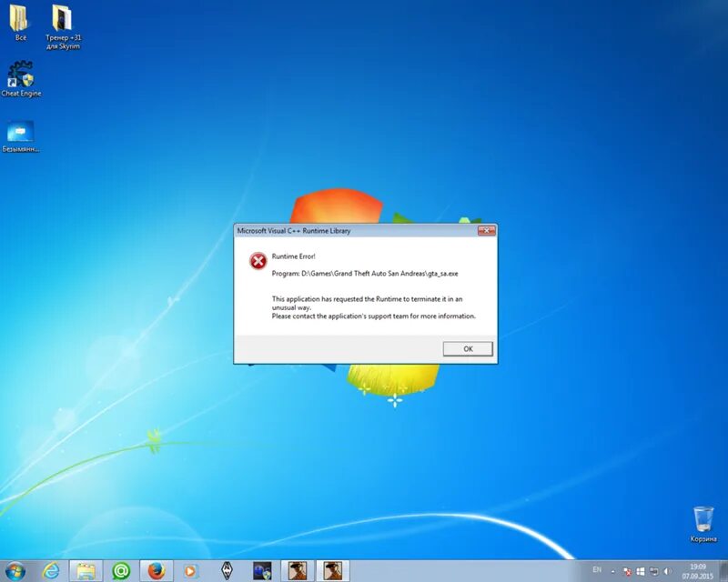Close the Microsoft Visual C++ Runtime Library dialog

[486, 231]
